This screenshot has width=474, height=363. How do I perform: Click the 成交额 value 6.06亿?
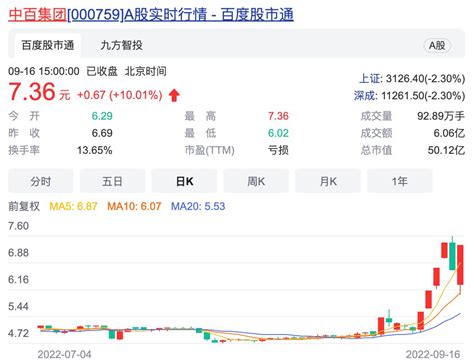[x=449, y=133]
